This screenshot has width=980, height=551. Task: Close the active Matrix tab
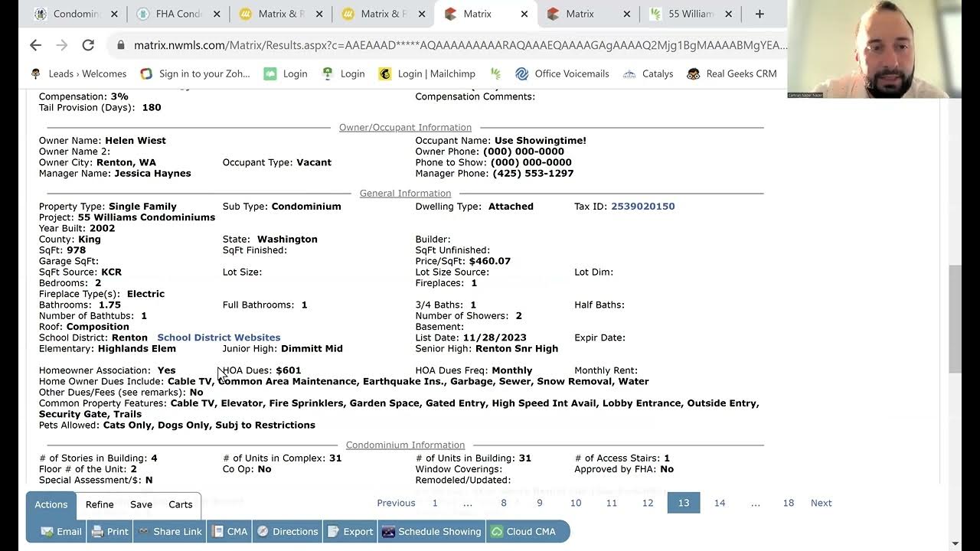pyautogui.click(x=524, y=14)
